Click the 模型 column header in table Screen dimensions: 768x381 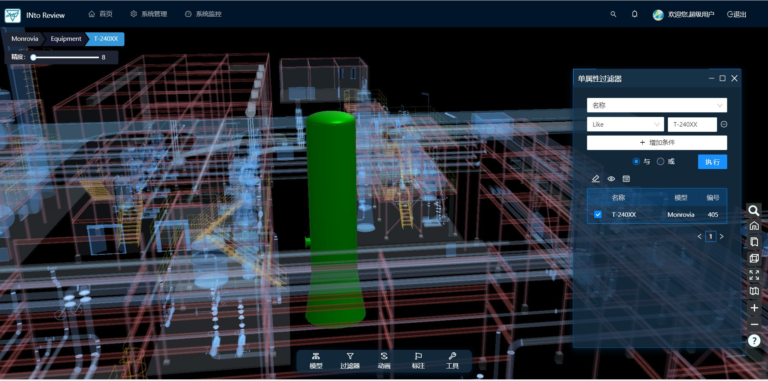[x=681, y=198]
